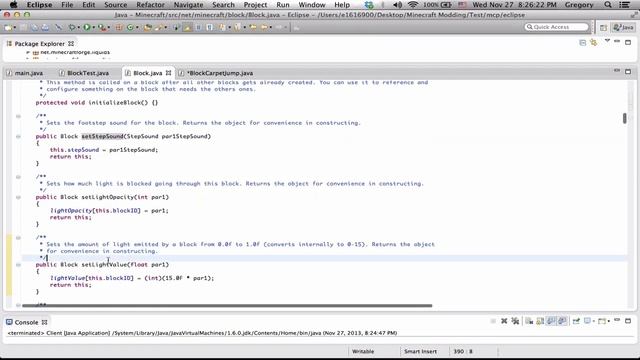Image resolution: width=640 pixels, height=360 pixels.
Task: Click Next Annotation toolbar icon
Action: 222,27
